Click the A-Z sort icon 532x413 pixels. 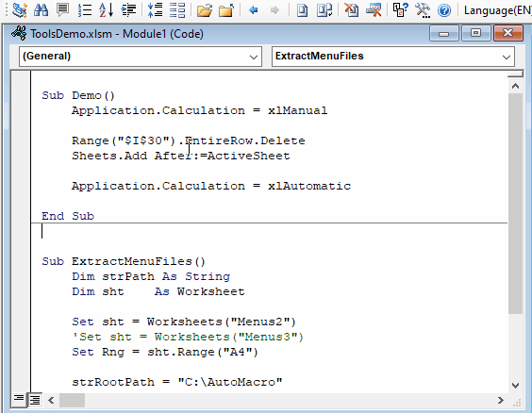[107, 10]
